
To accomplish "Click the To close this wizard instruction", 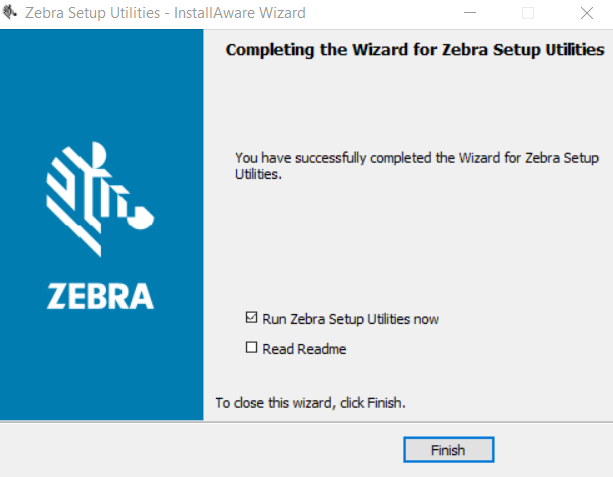I will (x=310, y=403).
